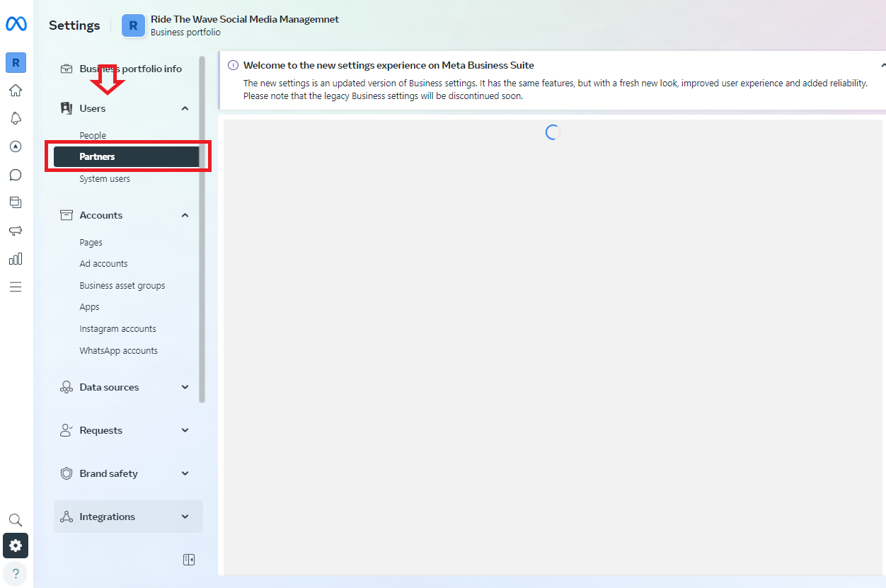Expand the Data sources section

point(185,387)
